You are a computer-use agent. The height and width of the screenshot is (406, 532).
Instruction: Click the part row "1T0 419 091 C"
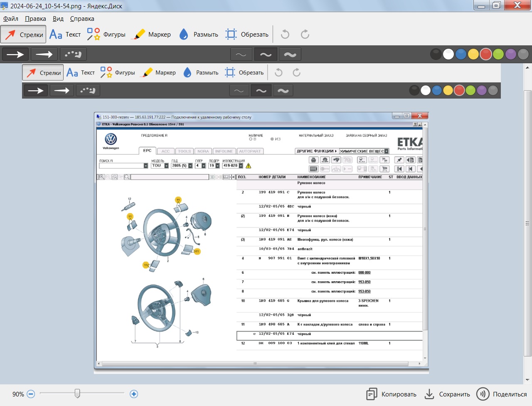pyautogui.click(x=330, y=195)
